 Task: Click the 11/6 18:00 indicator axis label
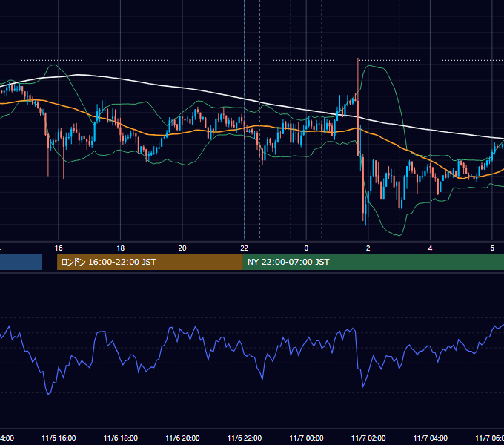click(121, 438)
